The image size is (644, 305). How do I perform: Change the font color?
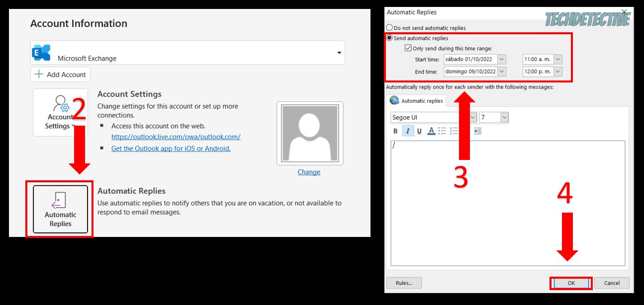(431, 131)
